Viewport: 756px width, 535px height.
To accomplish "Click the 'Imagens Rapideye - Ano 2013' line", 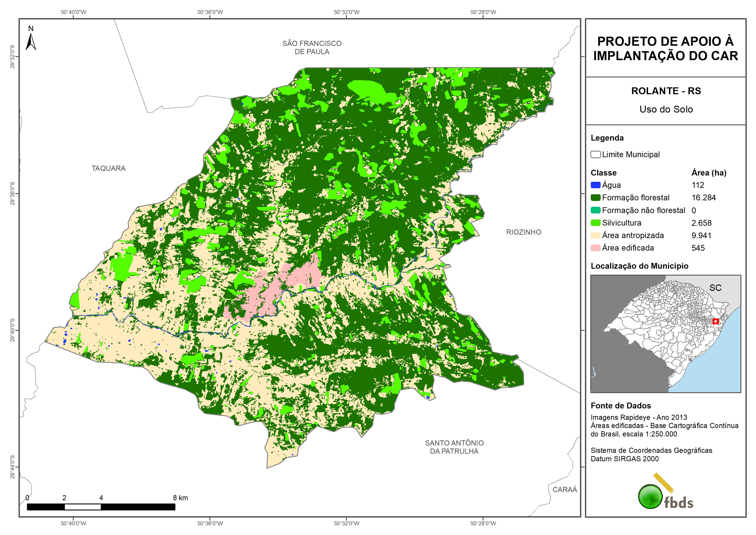I will coord(638,417).
